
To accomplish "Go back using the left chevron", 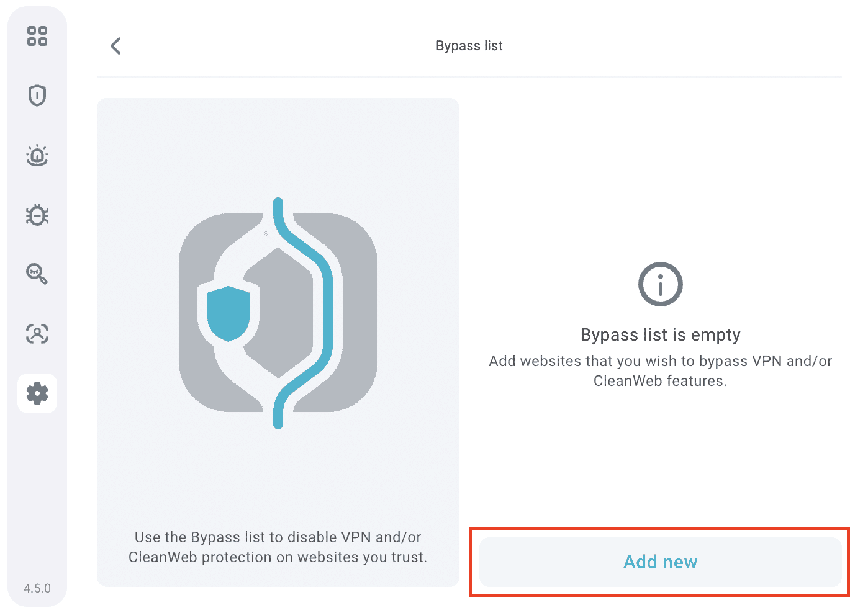I will coord(115,46).
